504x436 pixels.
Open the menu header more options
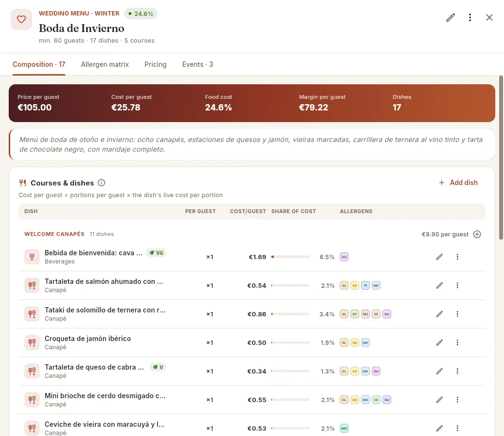pos(470,17)
